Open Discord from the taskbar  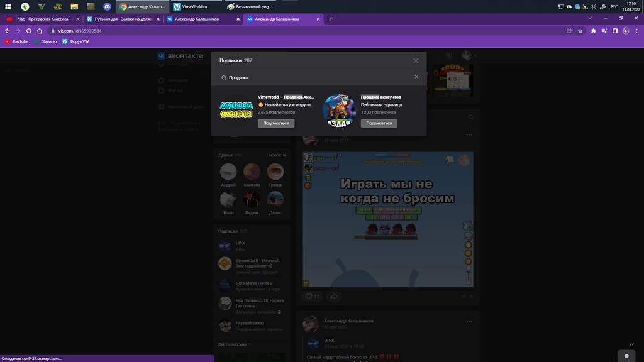click(108, 6)
